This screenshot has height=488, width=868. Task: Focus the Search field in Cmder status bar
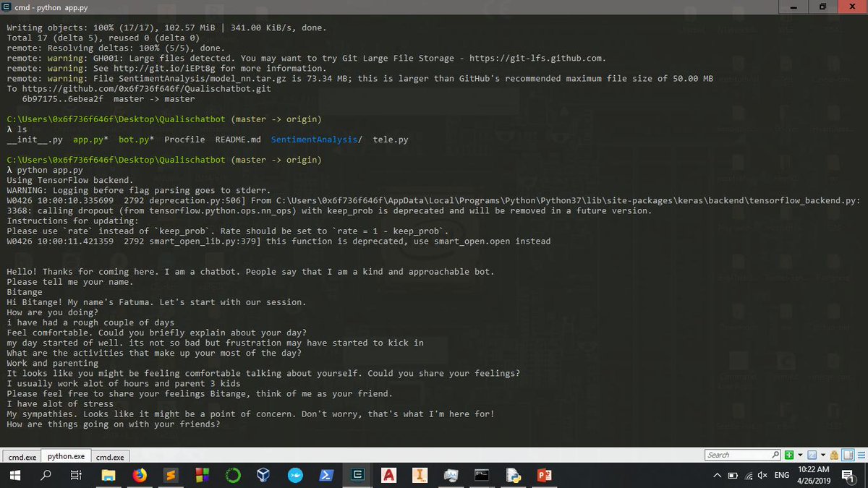point(743,455)
